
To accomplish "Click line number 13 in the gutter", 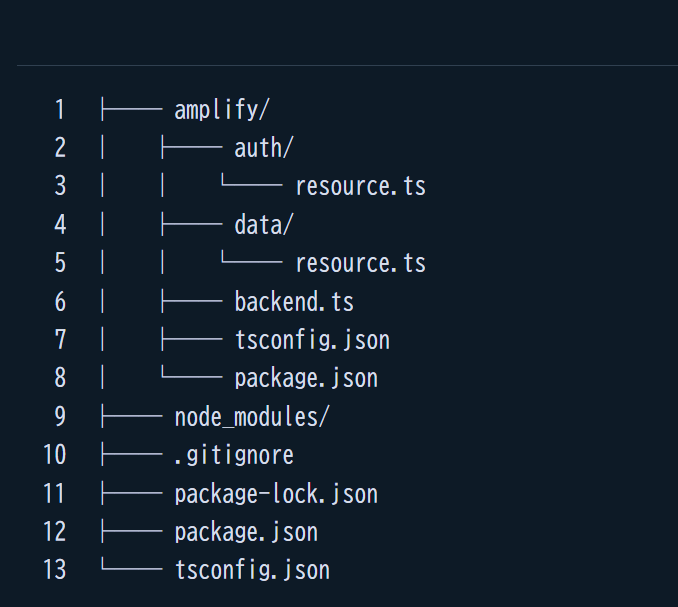I will [x=55, y=570].
